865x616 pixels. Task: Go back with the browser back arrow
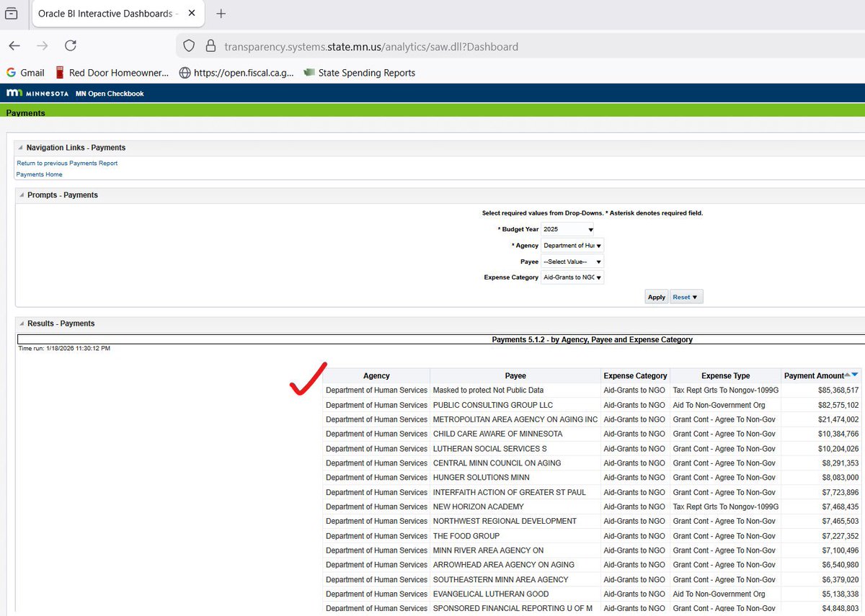[x=14, y=46]
